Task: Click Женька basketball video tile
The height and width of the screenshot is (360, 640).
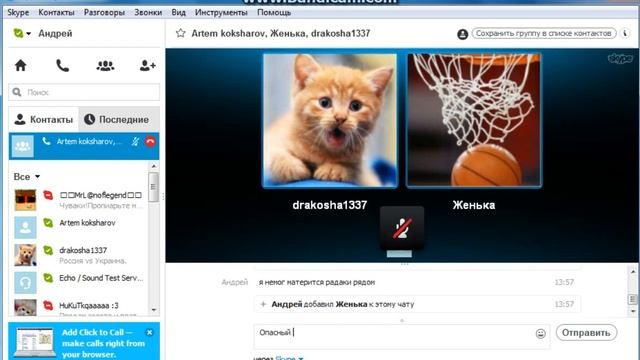Action: (x=474, y=120)
